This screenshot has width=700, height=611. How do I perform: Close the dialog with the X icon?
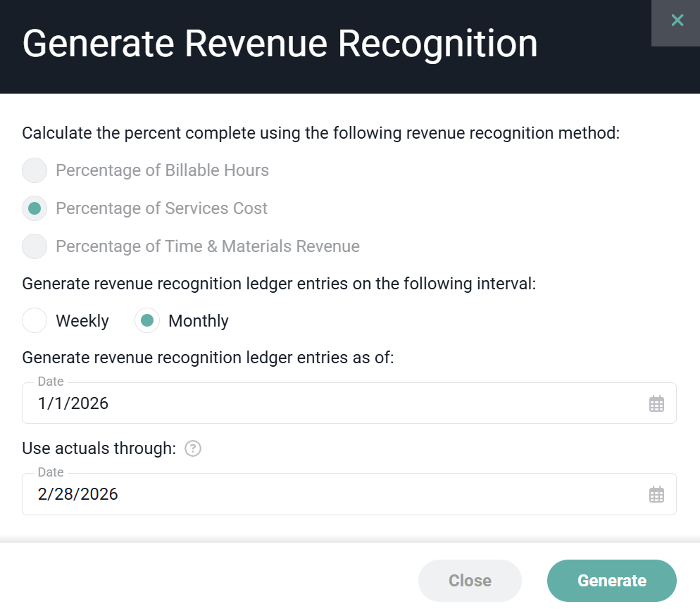[x=677, y=20]
